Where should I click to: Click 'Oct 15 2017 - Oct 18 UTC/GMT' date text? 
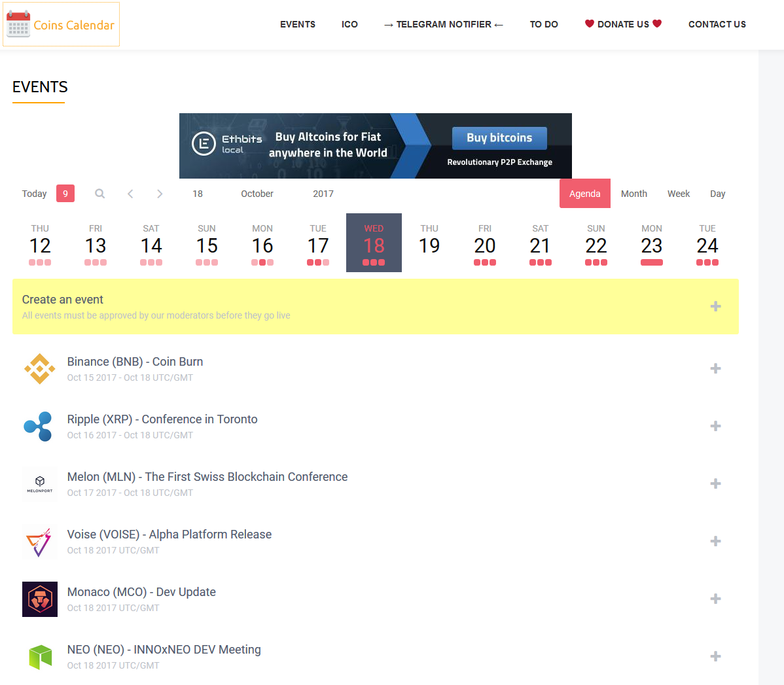pos(130,378)
